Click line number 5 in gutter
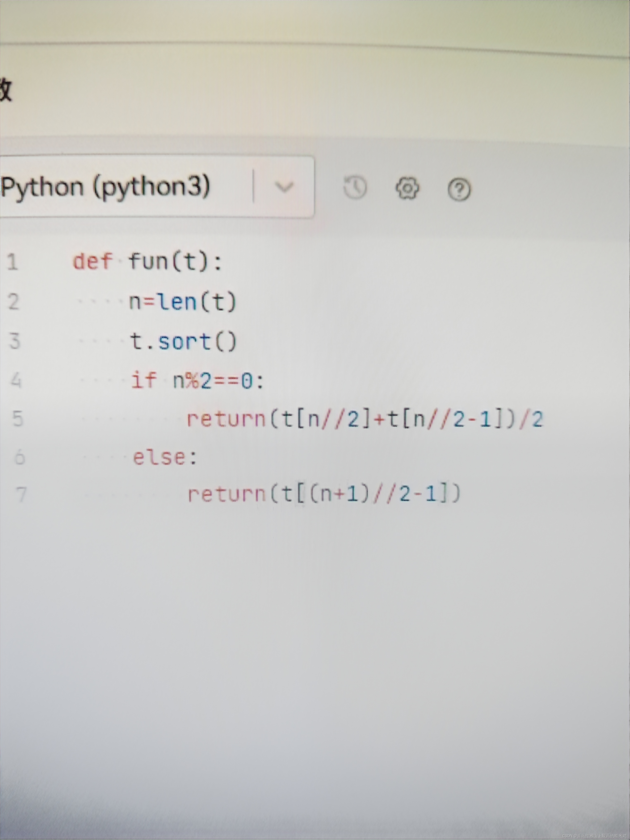This screenshot has height=840, width=630. 18,419
